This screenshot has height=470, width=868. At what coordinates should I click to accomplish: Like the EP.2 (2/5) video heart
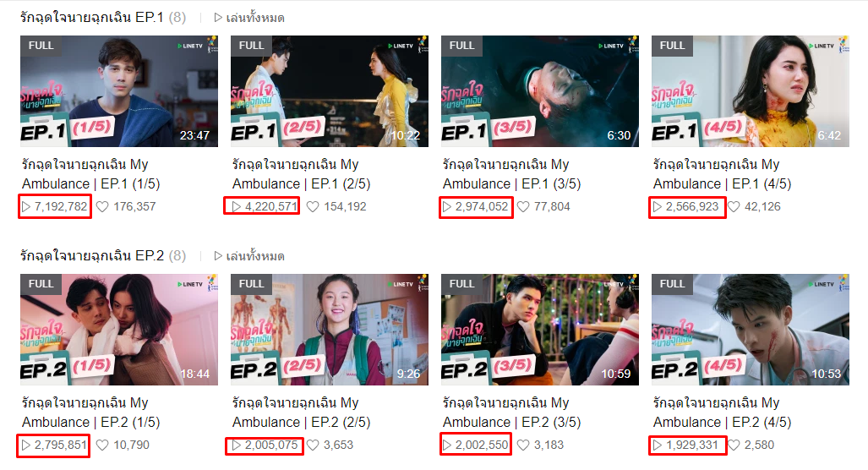coord(313,445)
